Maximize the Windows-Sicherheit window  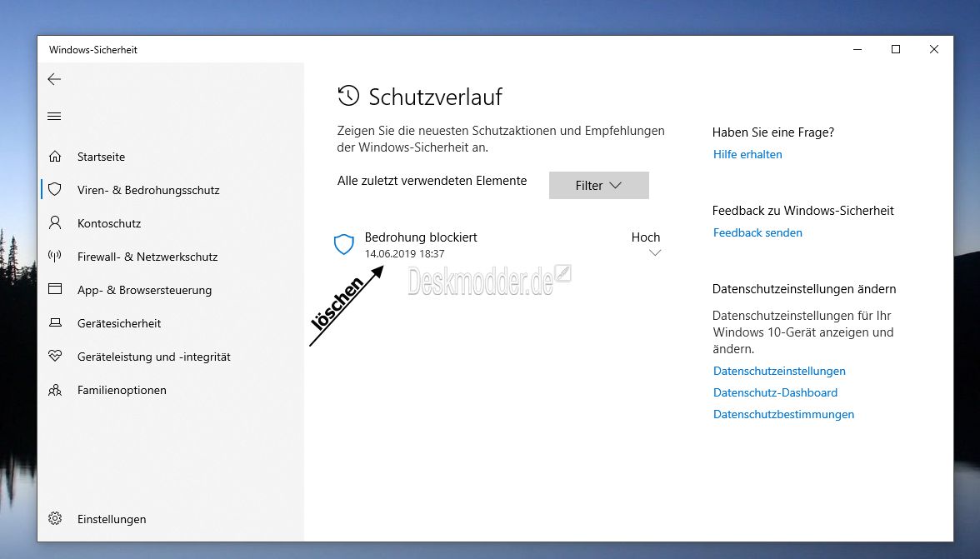(896, 49)
